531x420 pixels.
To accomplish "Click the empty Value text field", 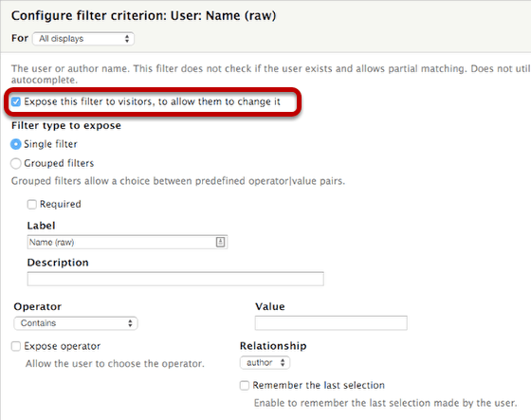I will [331, 323].
